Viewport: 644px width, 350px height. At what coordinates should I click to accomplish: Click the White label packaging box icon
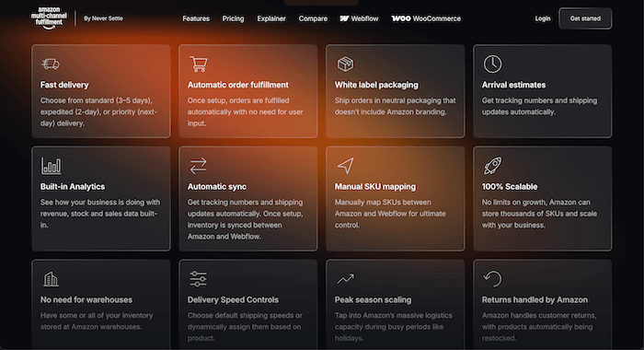coord(345,64)
